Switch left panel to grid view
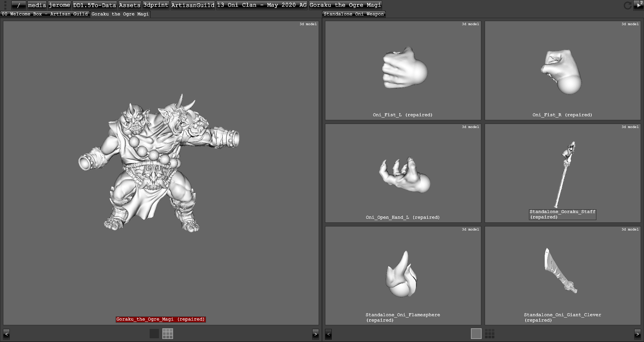Image resolution: width=644 pixels, height=342 pixels. 168,334
